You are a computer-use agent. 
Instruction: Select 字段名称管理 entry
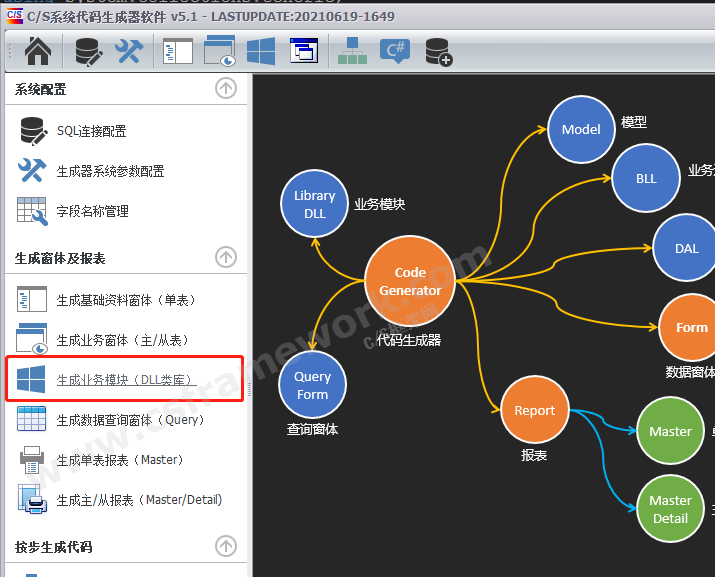[92, 211]
